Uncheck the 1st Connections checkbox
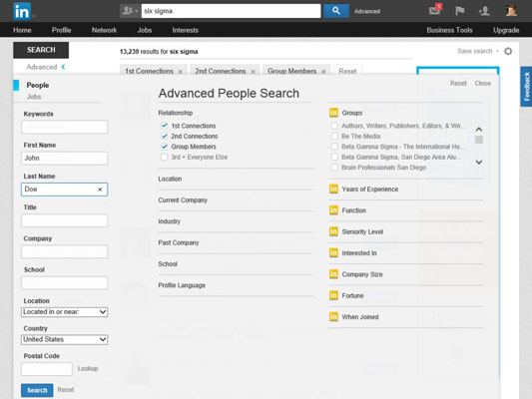This screenshot has width=532, height=399. [x=165, y=126]
